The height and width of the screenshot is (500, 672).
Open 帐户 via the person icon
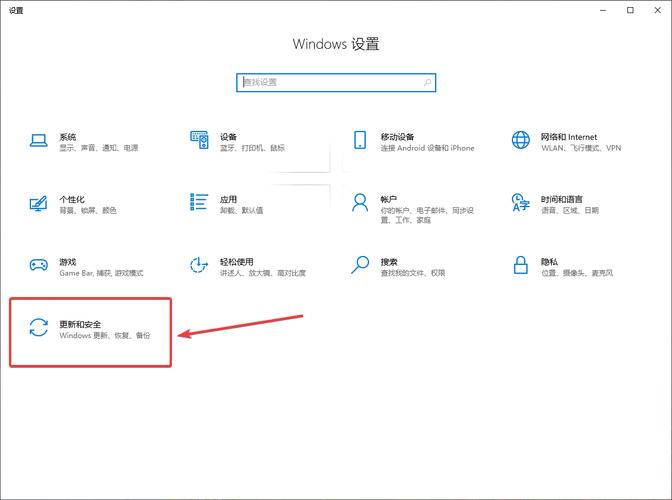(x=360, y=204)
